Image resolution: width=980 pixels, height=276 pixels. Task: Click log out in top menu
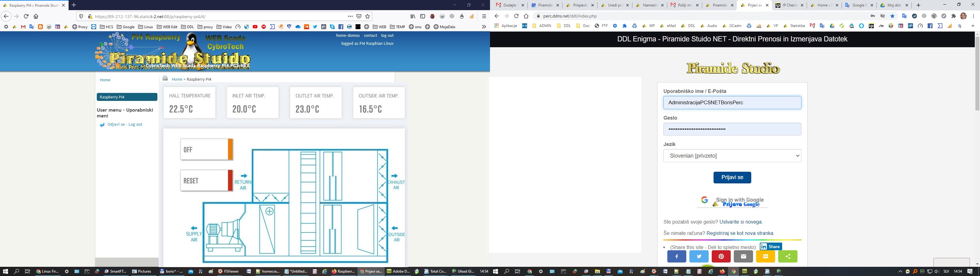pyautogui.click(x=387, y=36)
